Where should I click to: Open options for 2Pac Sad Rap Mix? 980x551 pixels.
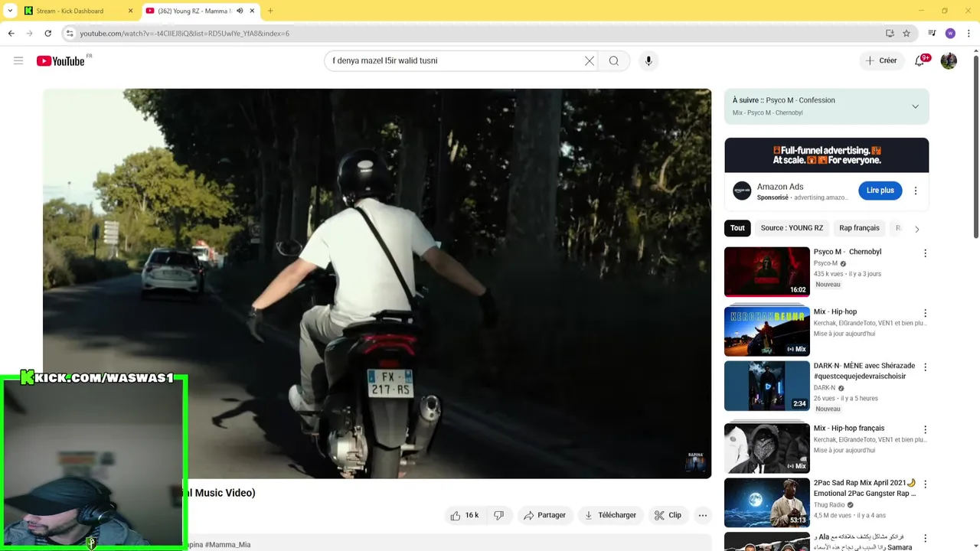tap(925, 484)
